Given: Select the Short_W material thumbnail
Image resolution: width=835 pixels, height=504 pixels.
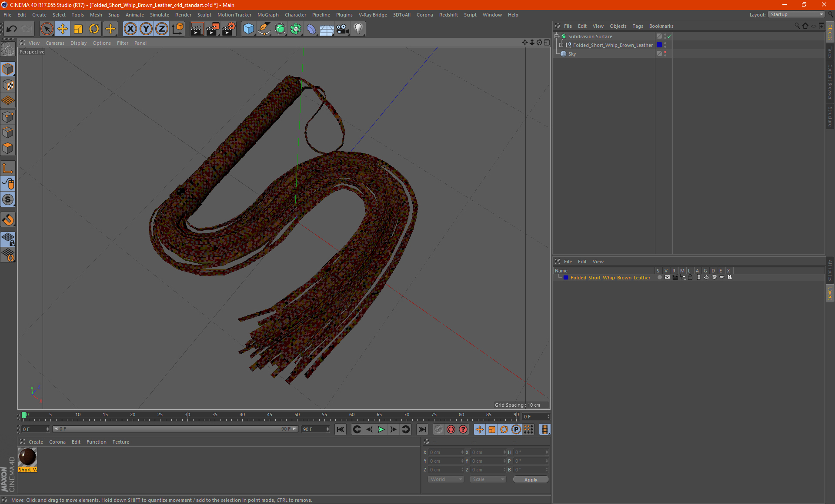Looking at the screenshot, I should pyautogui.click(x=27, y=457).
